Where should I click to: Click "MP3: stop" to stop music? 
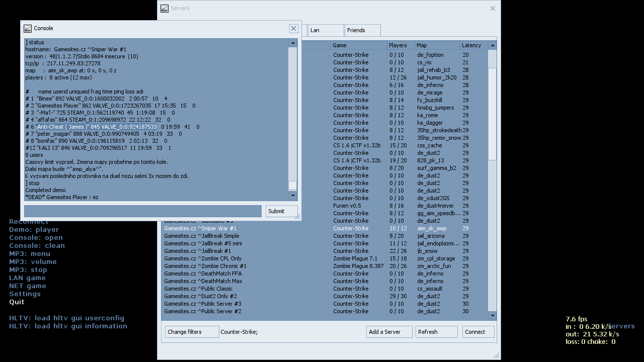(x=28, y=269)
